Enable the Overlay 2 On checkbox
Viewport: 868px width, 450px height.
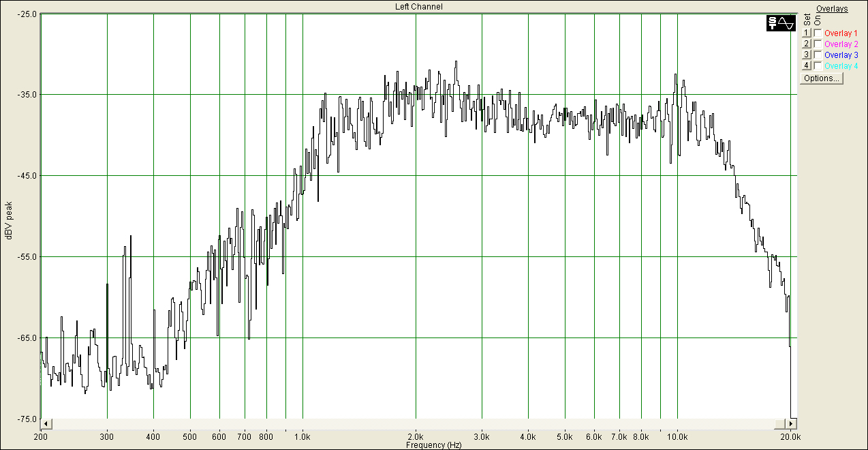point(818,44)
